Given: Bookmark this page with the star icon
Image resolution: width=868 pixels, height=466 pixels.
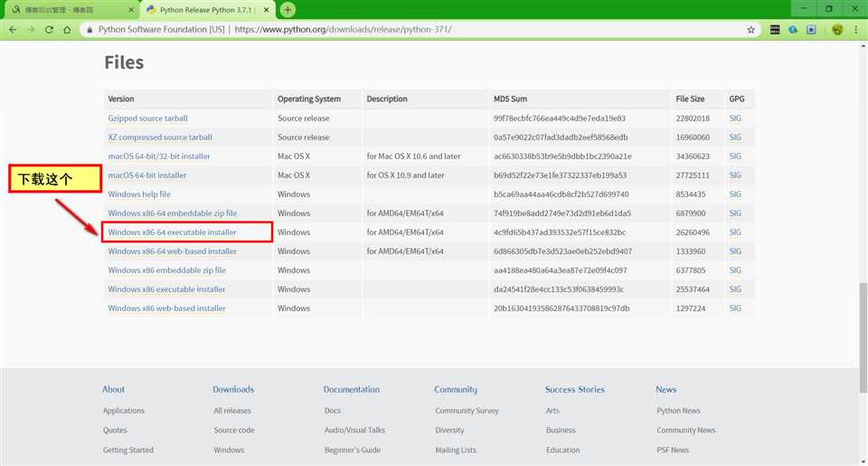Looking at the screenshot, I should click(750, 30).
